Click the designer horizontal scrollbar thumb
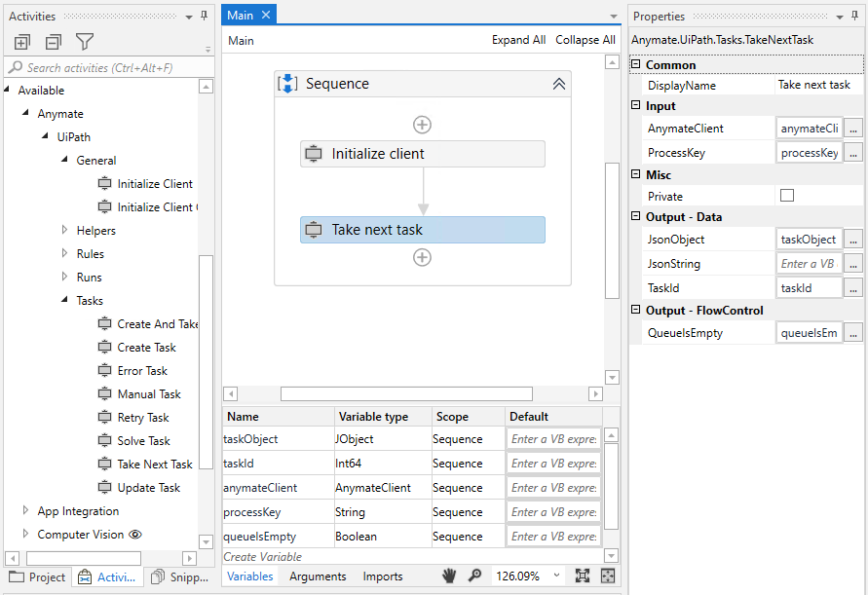The height and width of the screenshot is (595, 868). pyautogui.click(x=406, y=393)
